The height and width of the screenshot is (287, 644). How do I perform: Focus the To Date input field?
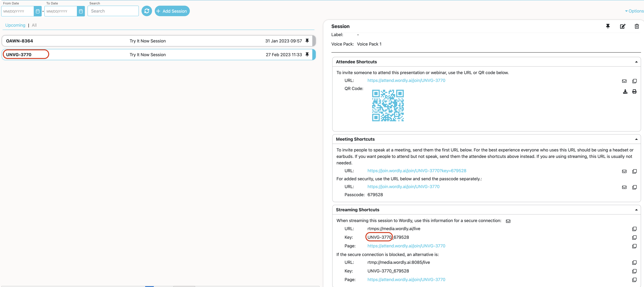pos(61,11)
